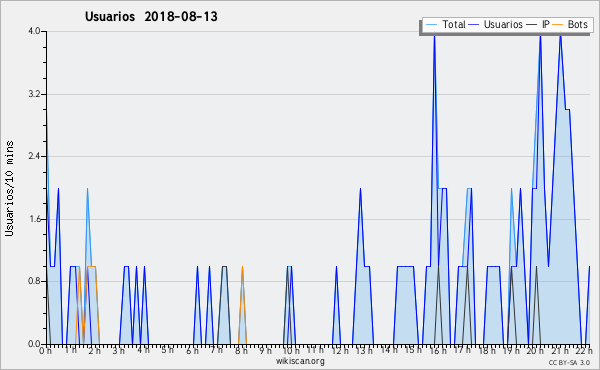Click the 3.2 y-axis value

tap(34, 94)
